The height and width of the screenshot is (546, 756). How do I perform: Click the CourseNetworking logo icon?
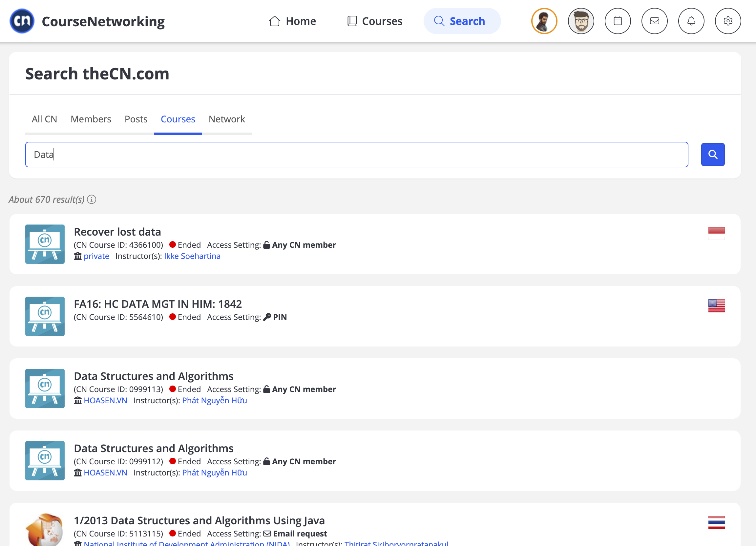22,21
